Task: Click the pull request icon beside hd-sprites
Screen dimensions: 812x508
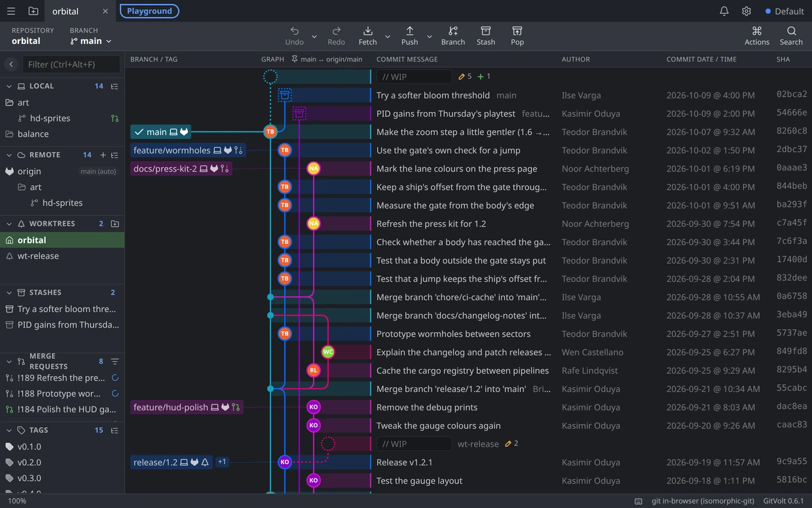Action: point(115,118)
